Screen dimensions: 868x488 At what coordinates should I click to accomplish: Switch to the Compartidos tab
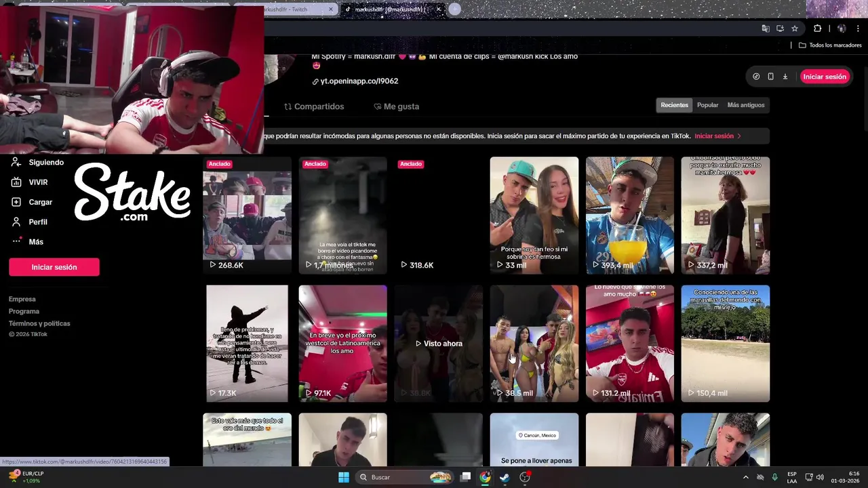click(x=314, y=106)
